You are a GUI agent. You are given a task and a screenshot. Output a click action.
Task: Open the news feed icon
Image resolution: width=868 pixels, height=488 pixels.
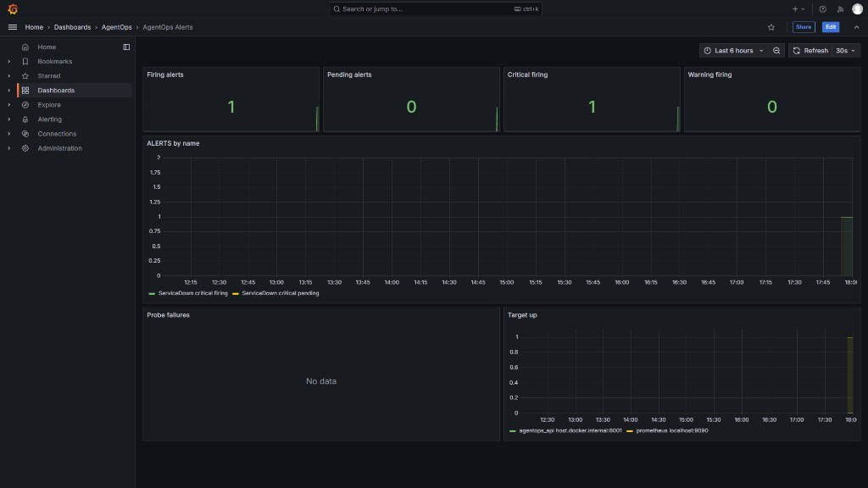click(x=840, y=8)
